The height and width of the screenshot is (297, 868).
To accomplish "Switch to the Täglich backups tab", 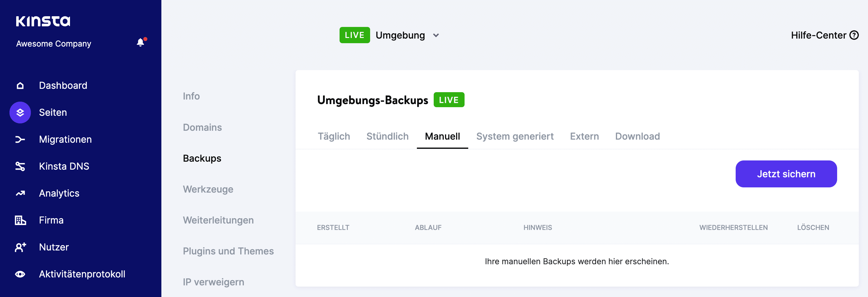I will (x=333, y=136).
